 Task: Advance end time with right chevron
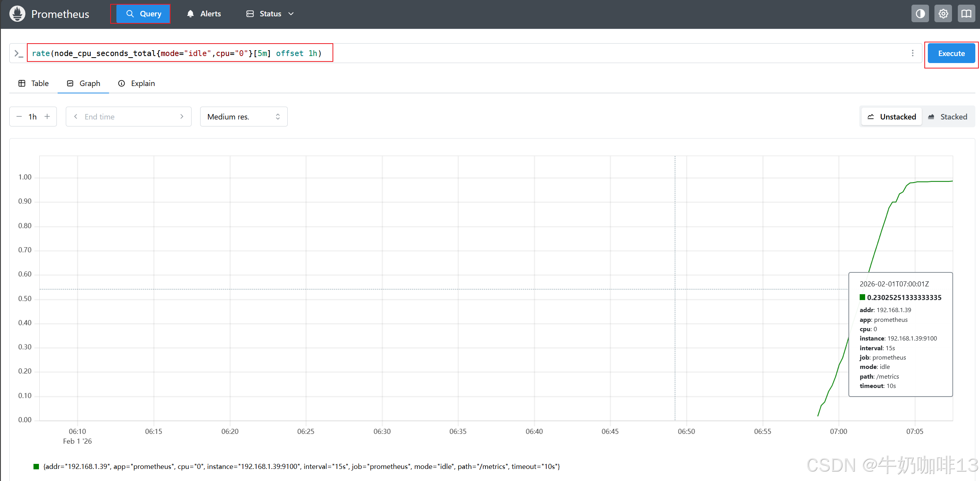coord(182,117)
